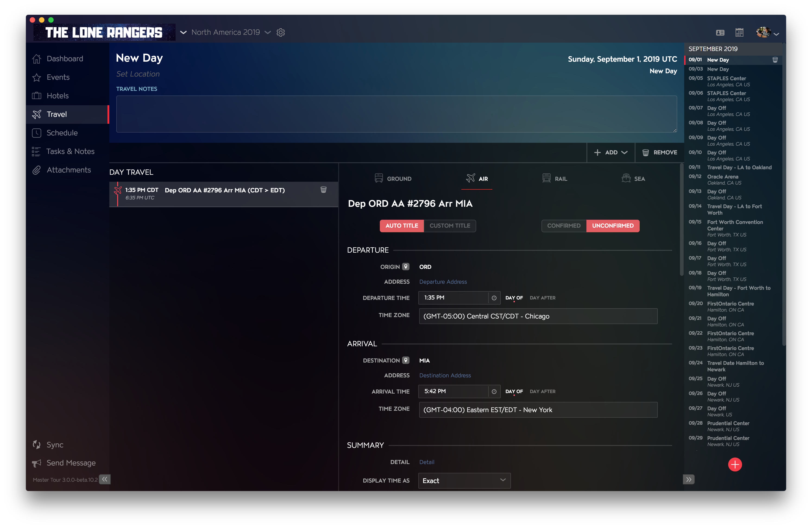
Task: Click the 1:35 PM departure time field
Action: pyautogui.click(x=453, y=298)
